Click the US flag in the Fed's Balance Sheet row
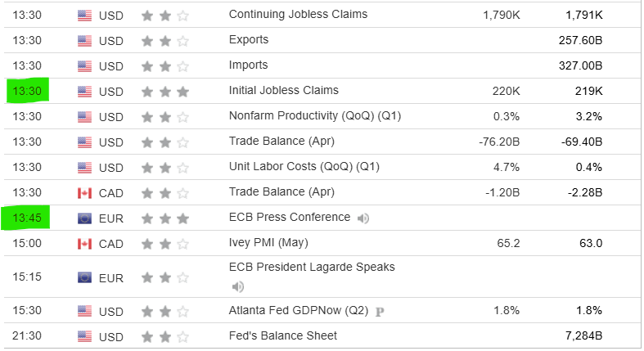Viewport: 644px width, 351px height. click(84, 335)
